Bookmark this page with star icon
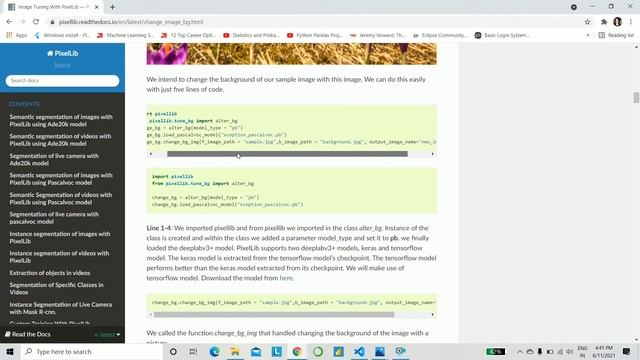The image size is (640, 360). tap(587, 22)
